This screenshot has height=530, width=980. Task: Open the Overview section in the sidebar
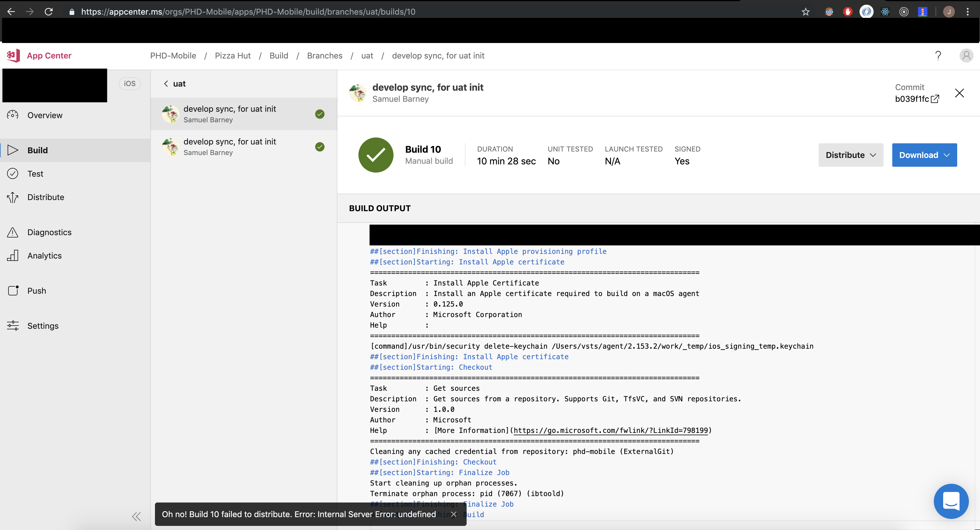(45, 115)
